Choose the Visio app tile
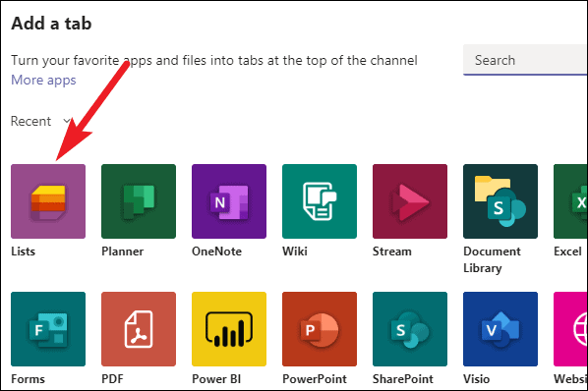 coord(500,329)
